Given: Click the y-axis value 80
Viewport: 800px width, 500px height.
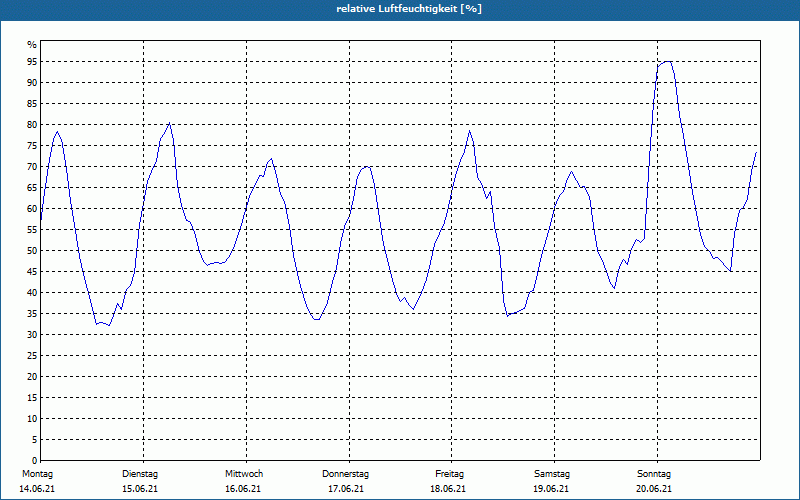Looking at the screenshot, I should 32,124.
